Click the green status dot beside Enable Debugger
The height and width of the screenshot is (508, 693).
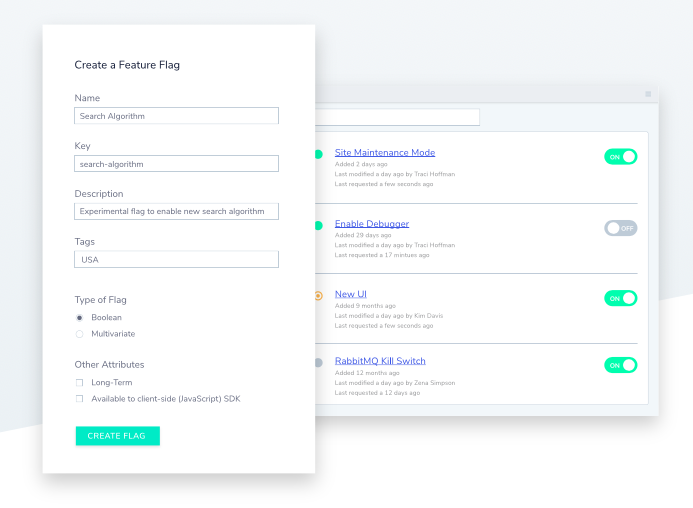(x=319, y=226)
